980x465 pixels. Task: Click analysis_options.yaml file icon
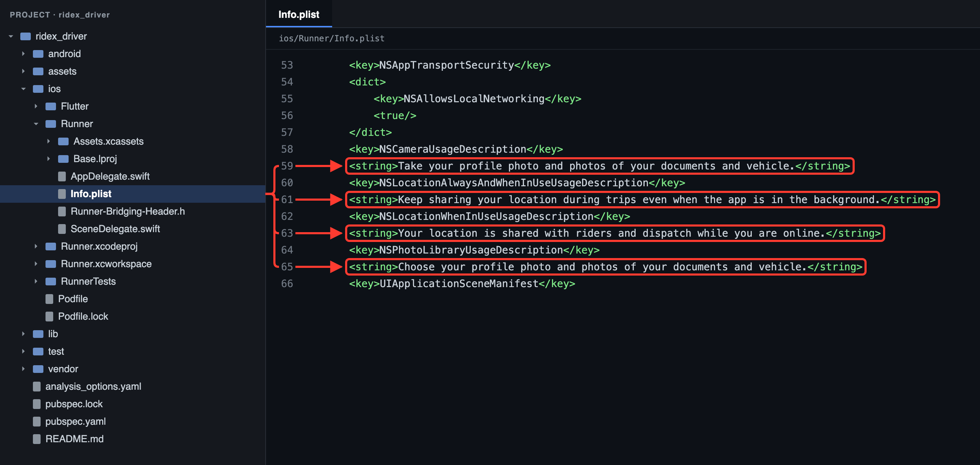(x=37, y=387)
